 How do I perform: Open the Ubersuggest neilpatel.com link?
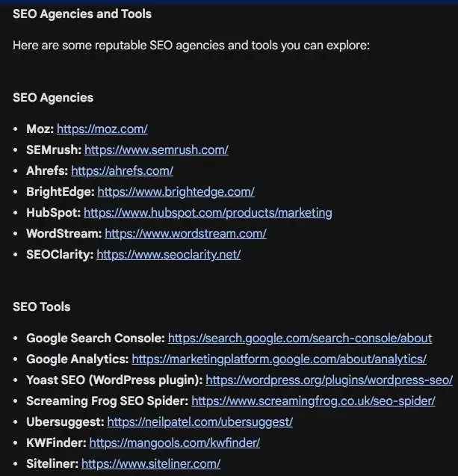click(x=199, y=422)
